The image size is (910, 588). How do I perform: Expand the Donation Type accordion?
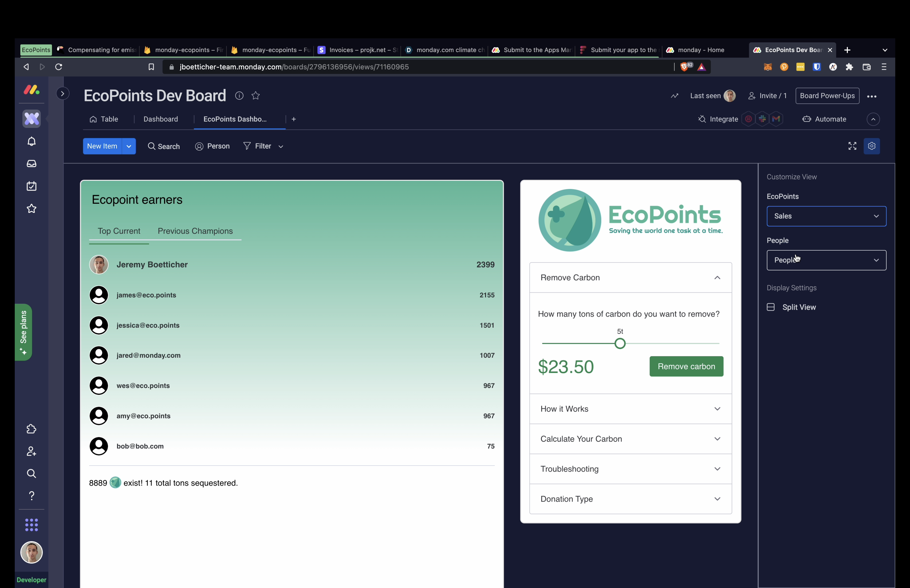[630, 499]
